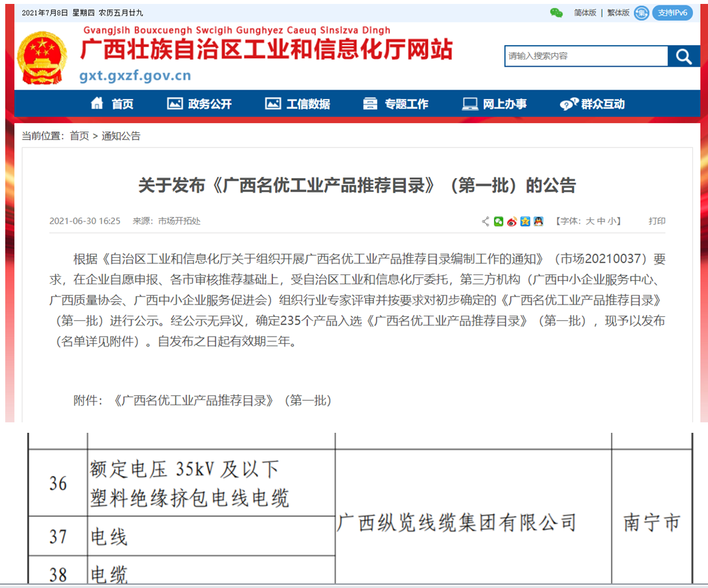708x588 pixels.
Task: Click the 支持IPv6 badge button
Action: [x=673, y=12]
